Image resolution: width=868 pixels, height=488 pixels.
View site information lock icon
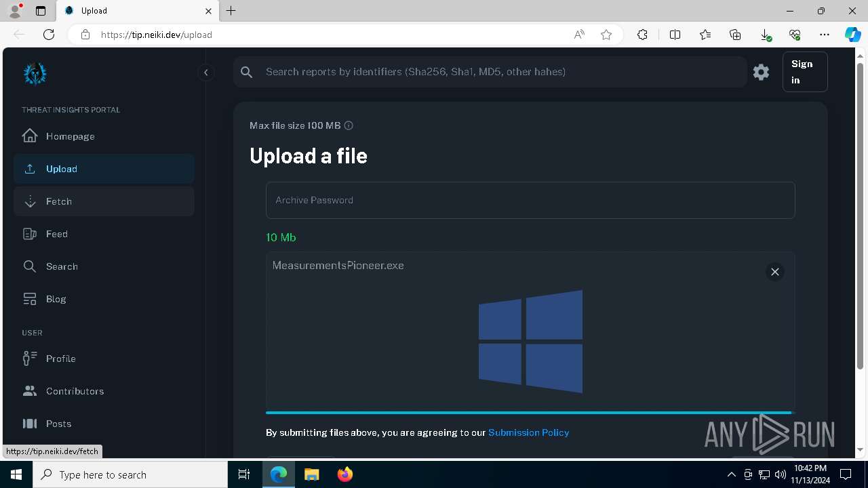[x=85, y=35]
